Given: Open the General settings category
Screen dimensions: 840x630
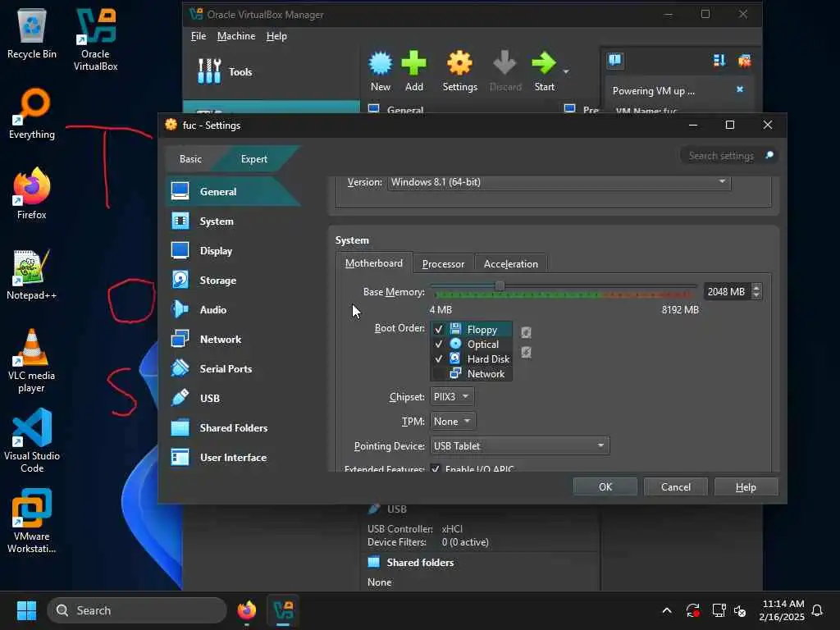Looking at the screenshot, I should tap(231, 191).
